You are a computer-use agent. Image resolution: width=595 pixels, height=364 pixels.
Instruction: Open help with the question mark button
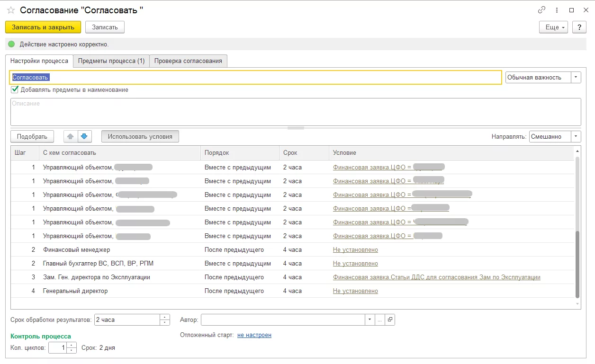(x=579, y=27)
